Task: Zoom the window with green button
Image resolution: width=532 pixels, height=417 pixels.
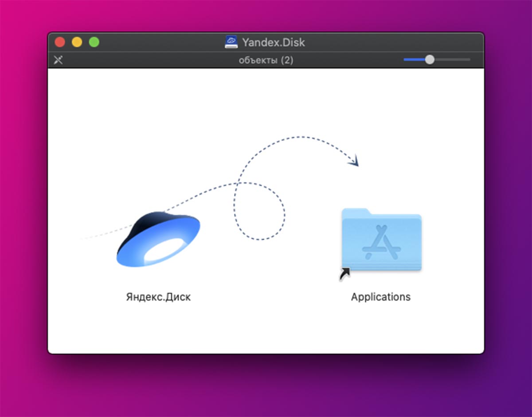Action: tap(94, 42)
